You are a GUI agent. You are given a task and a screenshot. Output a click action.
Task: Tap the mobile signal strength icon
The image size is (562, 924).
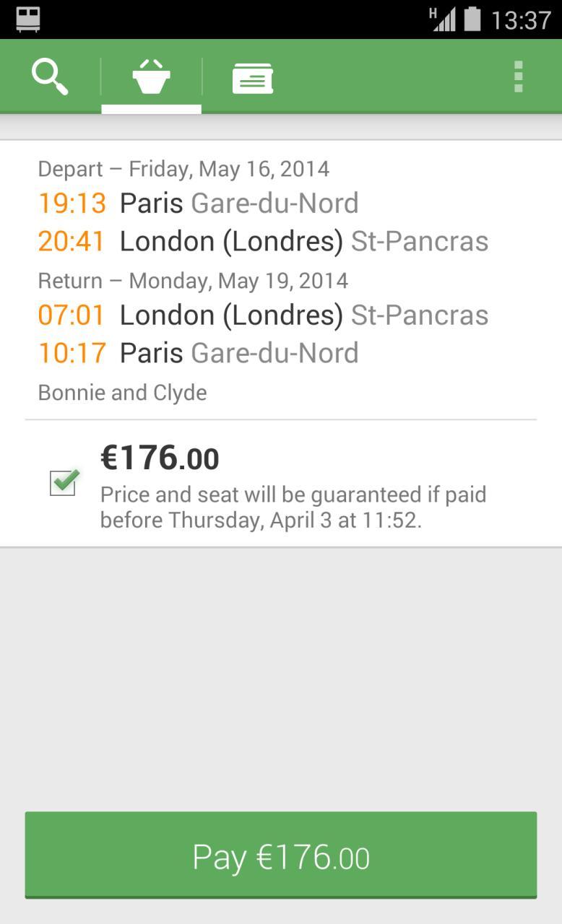(x=443, y=19)
